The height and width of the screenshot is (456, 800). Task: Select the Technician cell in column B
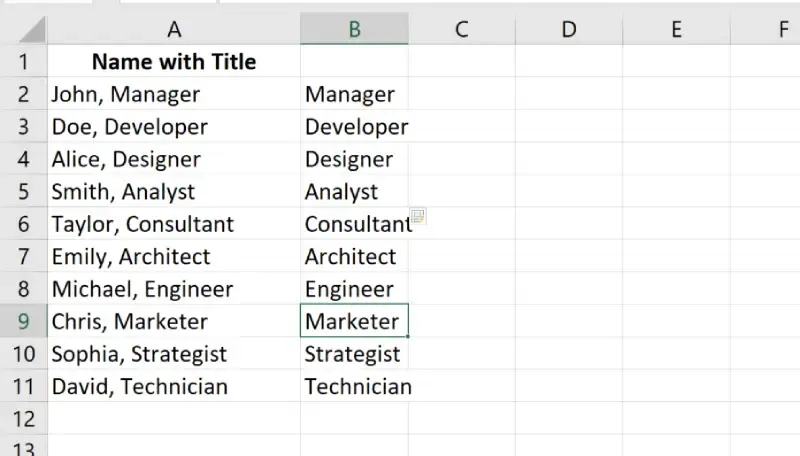pos(354,386)
